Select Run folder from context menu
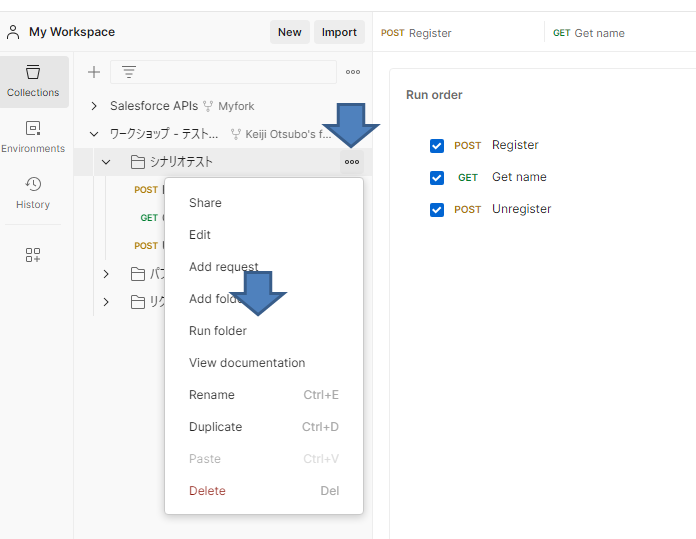This screenshot has width=696, height=539. click(x=218, y=331)
